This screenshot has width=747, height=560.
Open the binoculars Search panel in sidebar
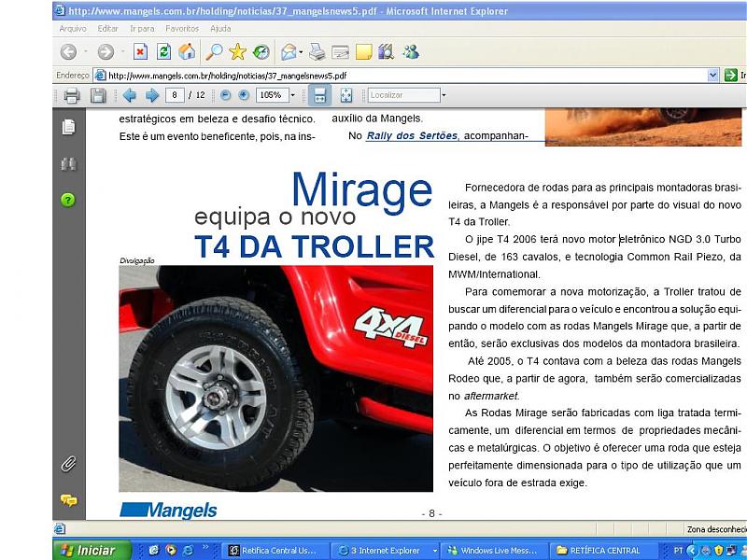pyautogui.click(x=68, y=164)
